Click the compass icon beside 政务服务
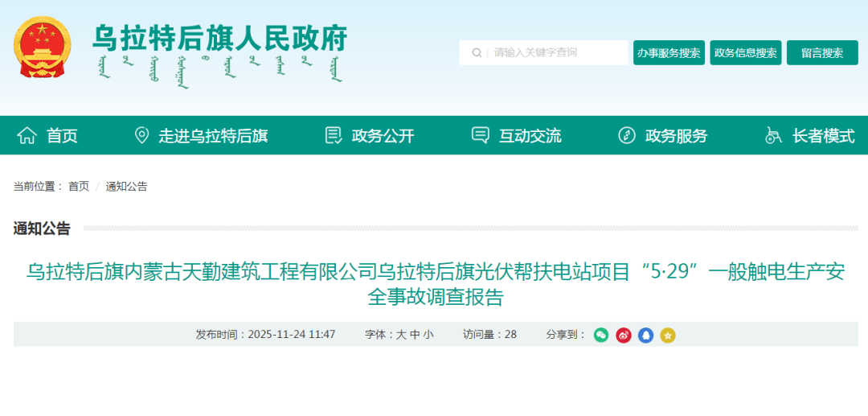This screenshot has height=416, width=868. pyautogui.click(x=627, y=135)
